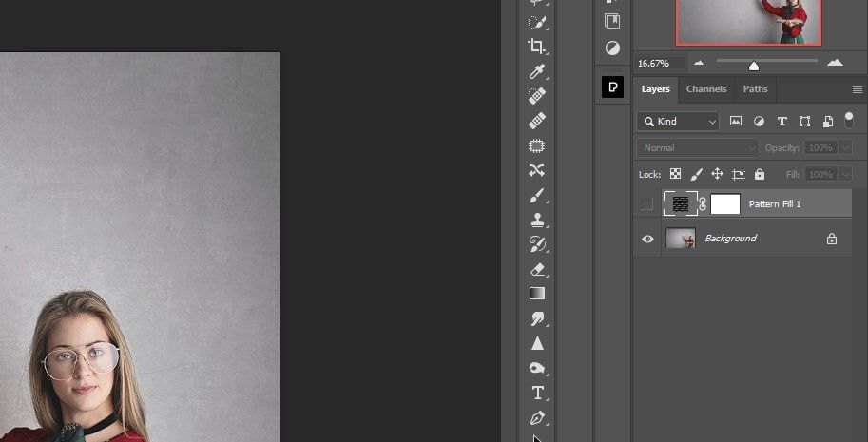Select the Crop tool
The image size is (868, 442).
coord(537,46)
